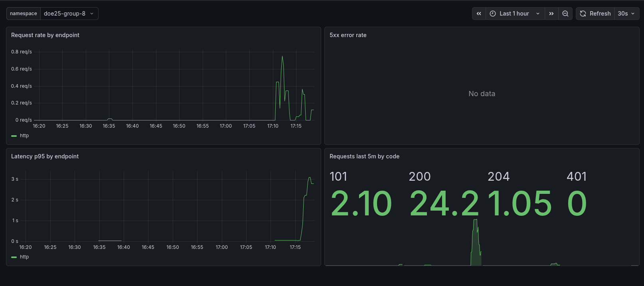The height and width of the screenshot is (286, 644).
Task: Refresh the dashboard now
Action: click(x=595, y=14)
